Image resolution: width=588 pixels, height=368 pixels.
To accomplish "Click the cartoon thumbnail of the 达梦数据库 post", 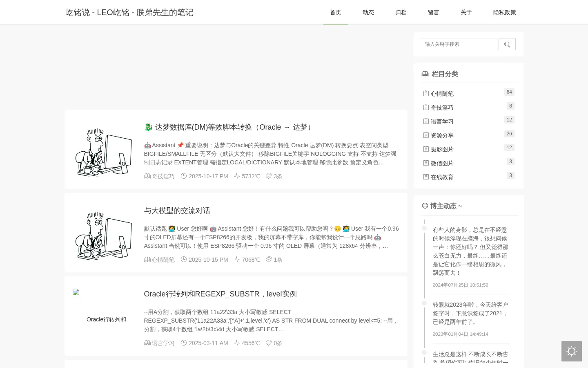I will [104, 153].
